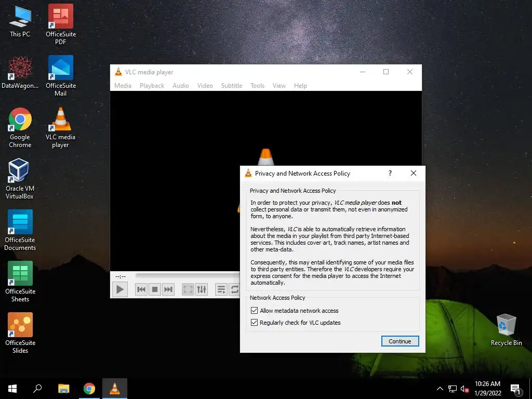The image size is (532, 399).
Task: Open File Explorer from the taskbar
Action: (x=63, y=389)
